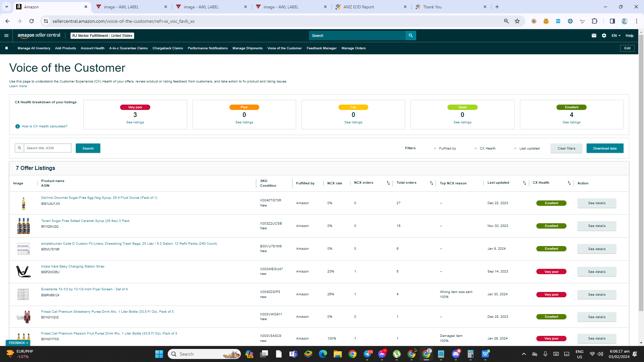Image resolution: width=644 pixels, height=362 pixels.
Task: See details for Koala Kare Strap
Action: tap(597, 272)
